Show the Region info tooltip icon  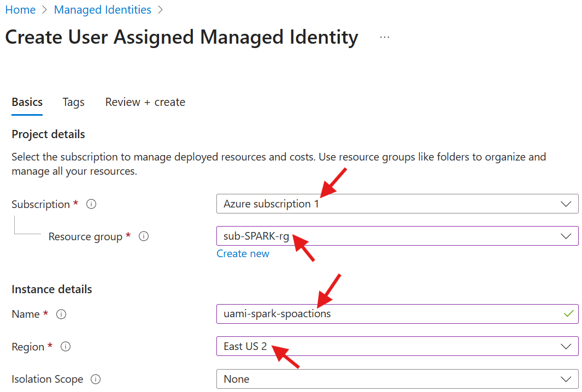click(x=66, y=347)
